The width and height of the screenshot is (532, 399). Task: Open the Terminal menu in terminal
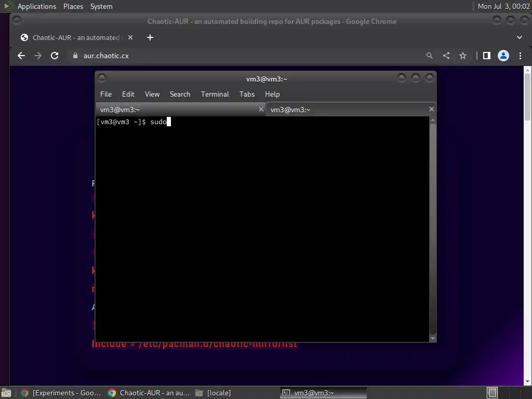[x=215, y=95]
